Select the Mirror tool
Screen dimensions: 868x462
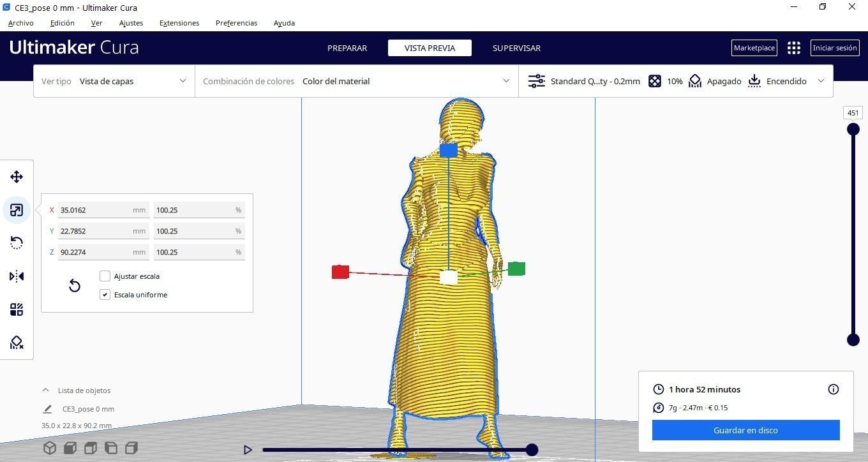pos(17,276)
